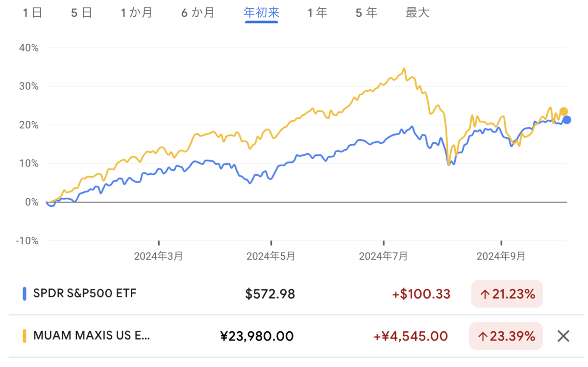588x367 pixels.
Task: Click the yellow MUAM MAXIS color marker
Action: coord(24,336)
